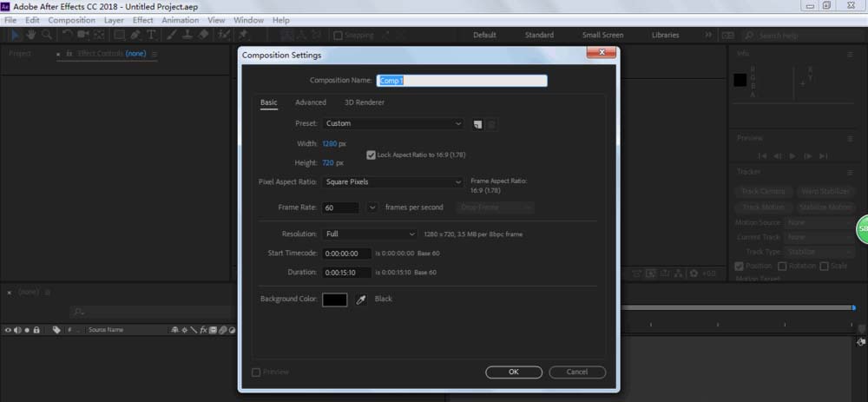Screen dimensions: 868x402
Task: Select the Unified Camera tool
Action: pyautogui.click(x=83, y=35)
